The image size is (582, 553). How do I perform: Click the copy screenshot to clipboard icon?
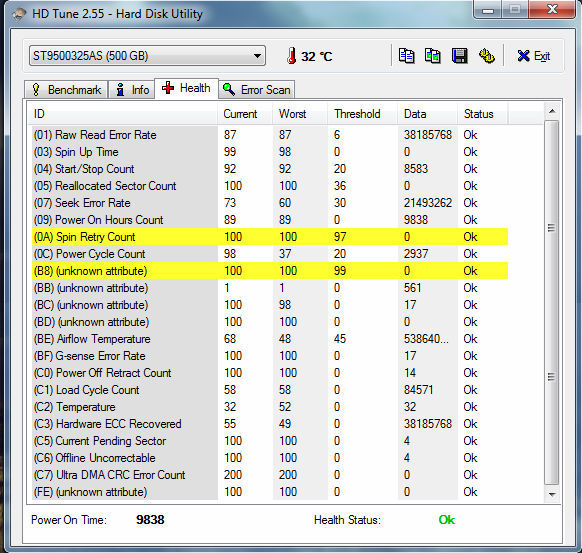tap(433, 56)
